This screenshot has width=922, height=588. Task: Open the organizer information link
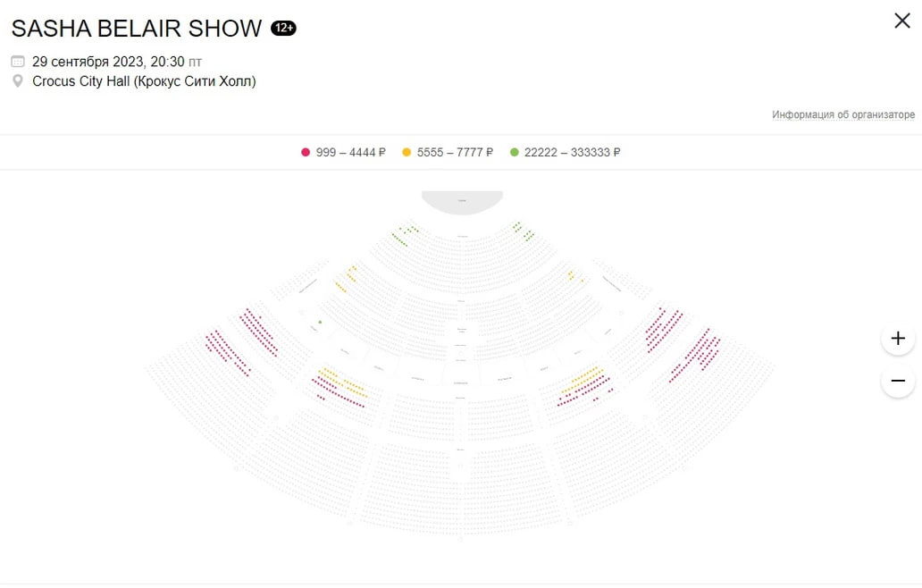pyautogui.click(x=843, y=114)
